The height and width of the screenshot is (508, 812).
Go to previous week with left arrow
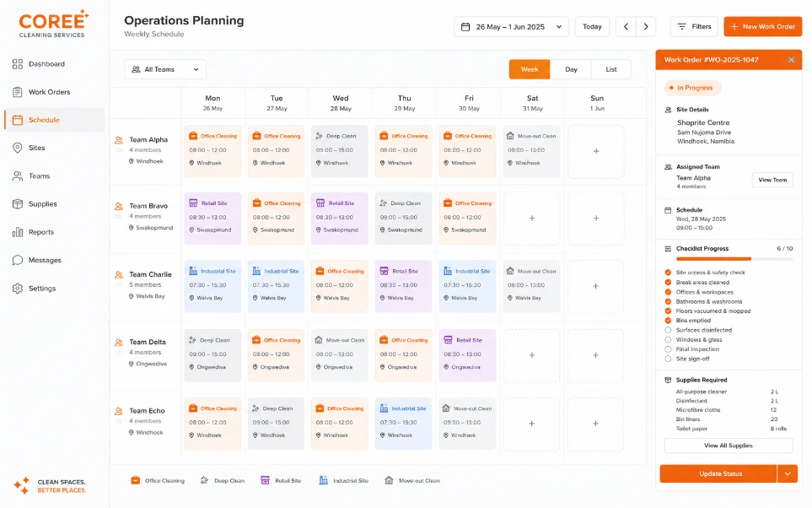tap(626, 26)
